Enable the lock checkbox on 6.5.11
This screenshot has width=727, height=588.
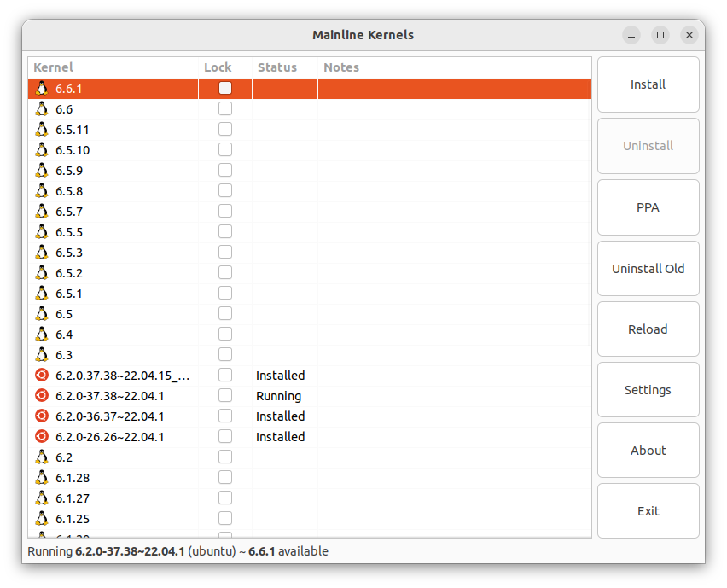point(225,129)
